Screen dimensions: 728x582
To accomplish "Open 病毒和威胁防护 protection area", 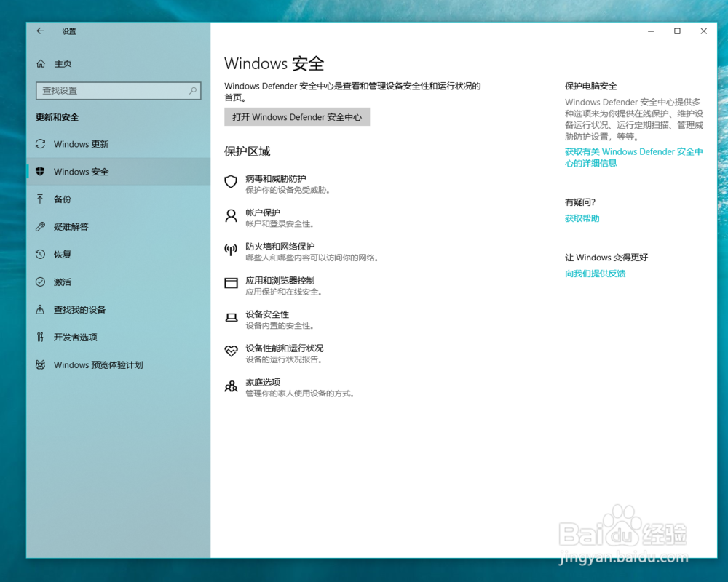I will tap(277, 184).
